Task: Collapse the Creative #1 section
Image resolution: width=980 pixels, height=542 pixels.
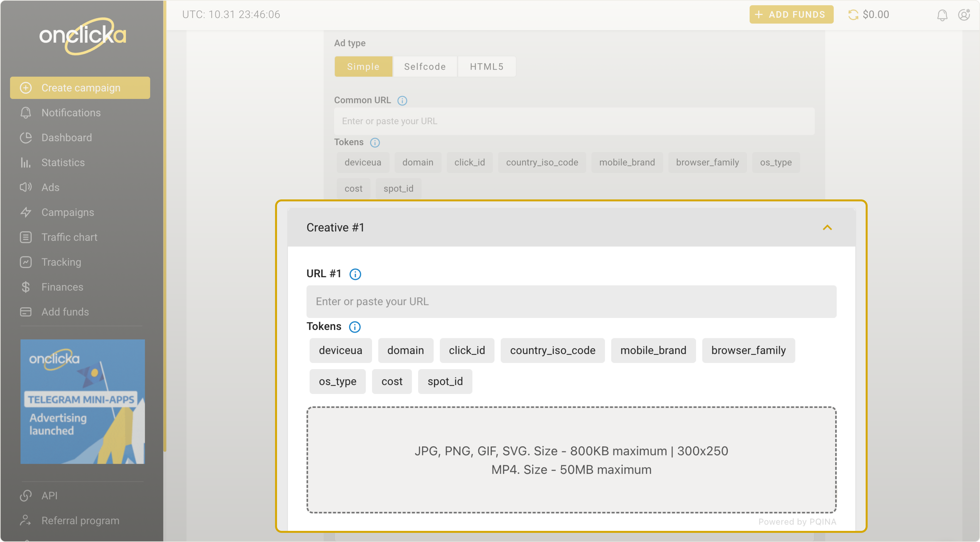Action: (827, 228)
